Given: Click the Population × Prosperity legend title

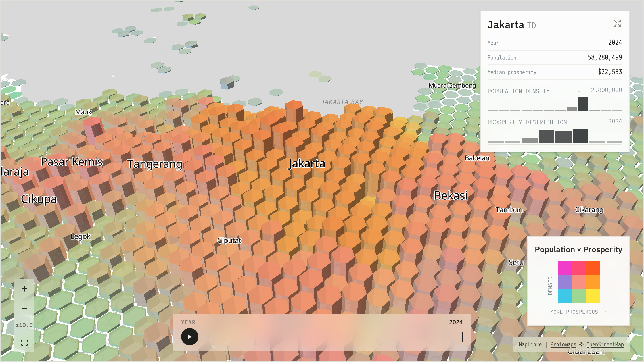Looking at the screenshot, I should [578, 250].
